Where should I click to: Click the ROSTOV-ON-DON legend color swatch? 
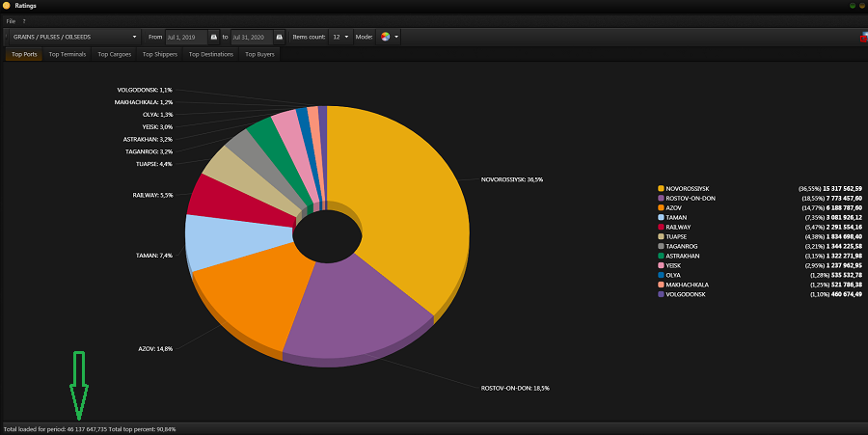coord(661,198)
